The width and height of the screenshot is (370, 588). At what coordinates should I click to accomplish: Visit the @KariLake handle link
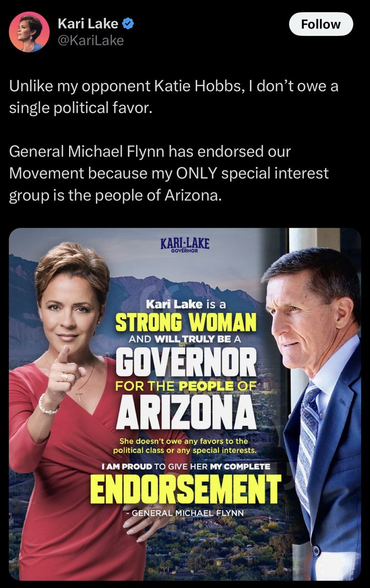point(91,41)
